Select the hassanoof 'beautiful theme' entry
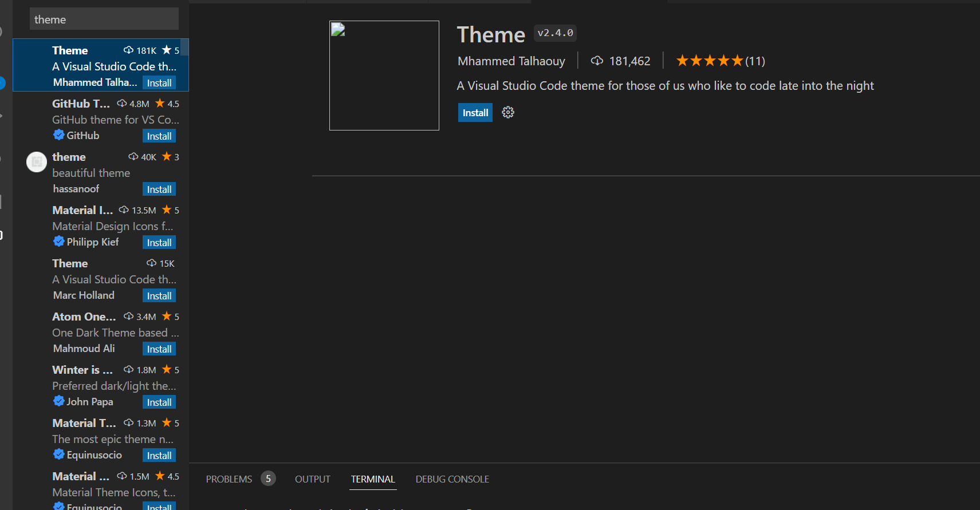 (x=101, y=172)
